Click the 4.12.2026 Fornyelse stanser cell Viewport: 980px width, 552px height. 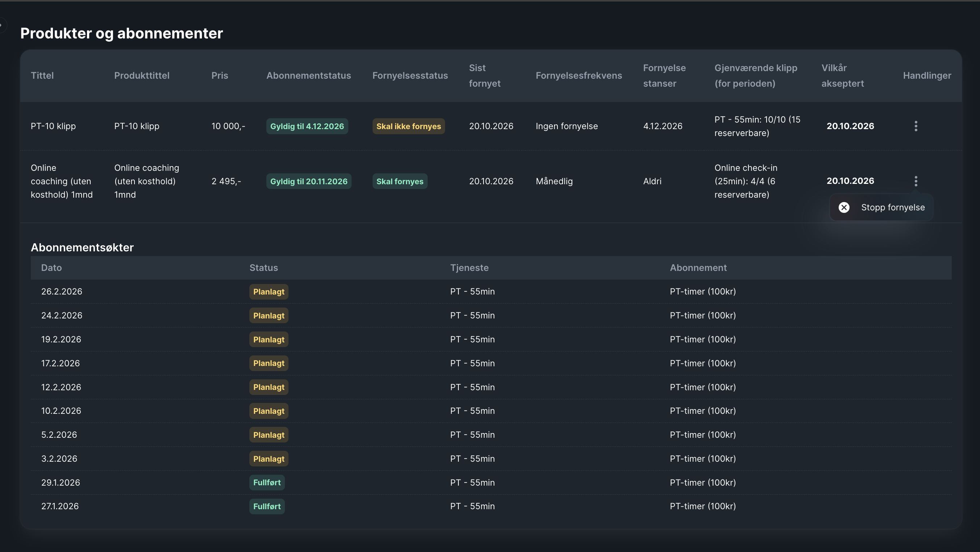[x=663, y=126]
